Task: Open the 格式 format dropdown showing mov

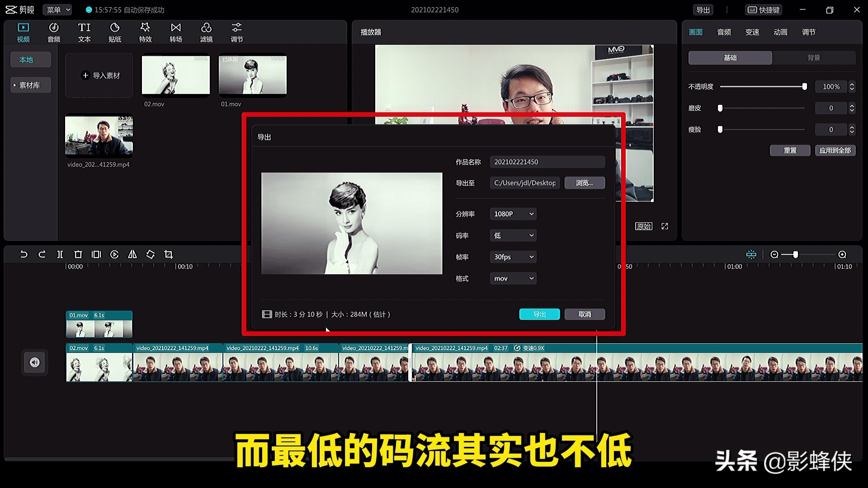Action: (x=513, y=278)
